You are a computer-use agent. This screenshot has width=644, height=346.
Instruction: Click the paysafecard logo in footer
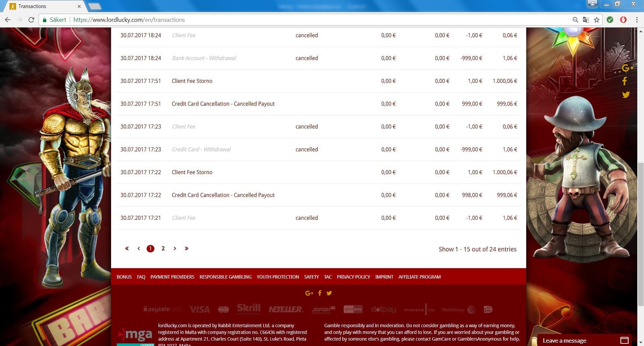(162, 309)
